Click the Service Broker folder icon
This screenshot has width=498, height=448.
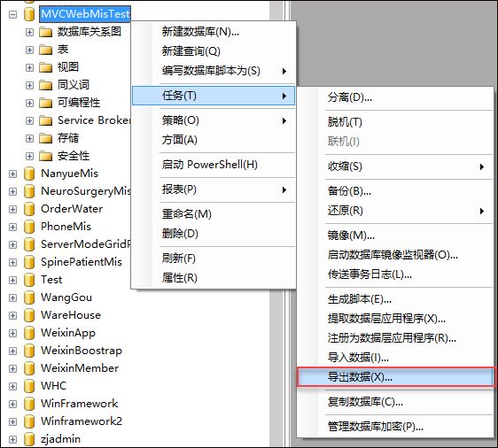(x=45, y=121)
